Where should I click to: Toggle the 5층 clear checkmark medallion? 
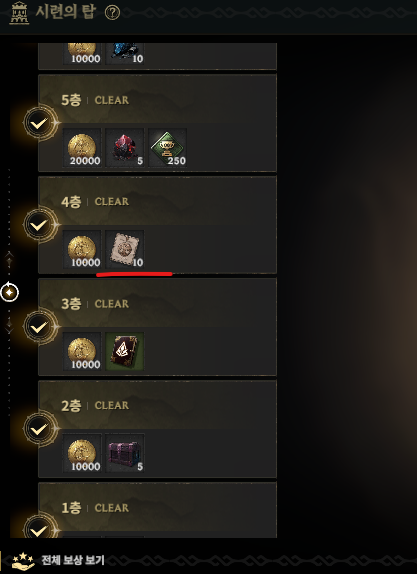(39, 123)
